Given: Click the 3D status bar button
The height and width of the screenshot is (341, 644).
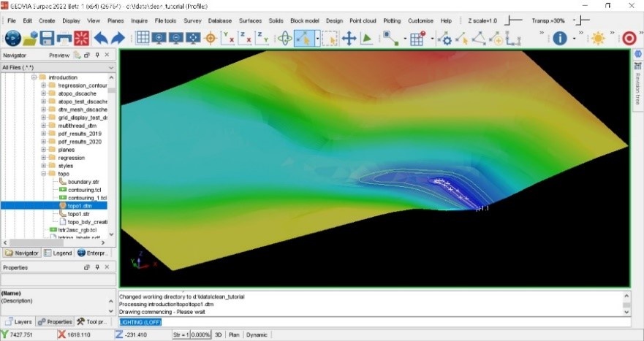Looking at the screenshot, I should coord(218,335).
